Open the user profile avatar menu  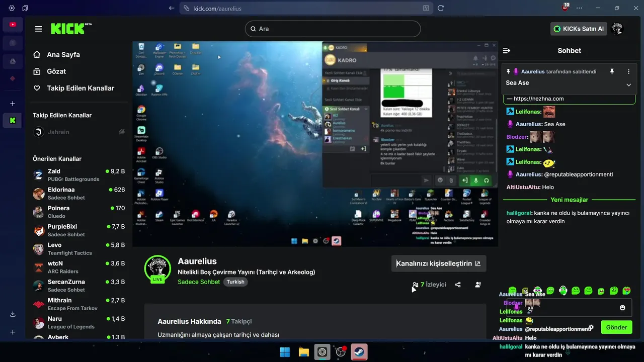pos(617,29)
